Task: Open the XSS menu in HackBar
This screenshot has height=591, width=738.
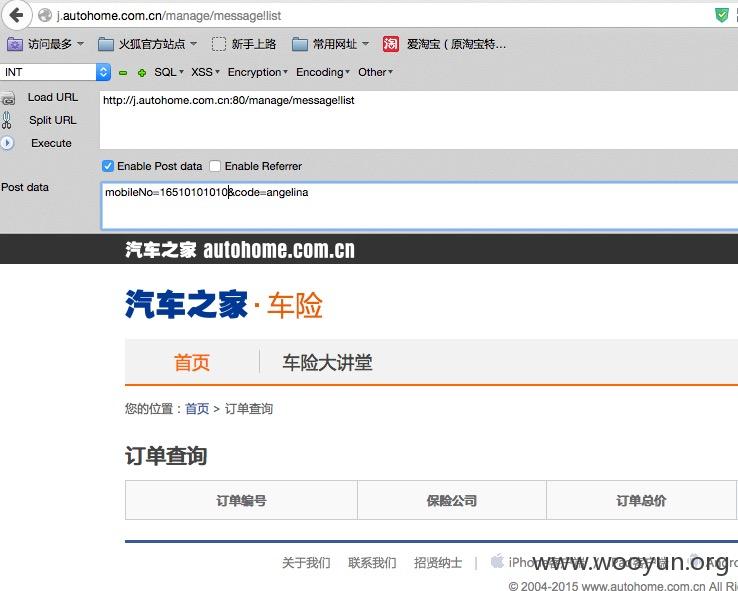Action: coord(205,72)
